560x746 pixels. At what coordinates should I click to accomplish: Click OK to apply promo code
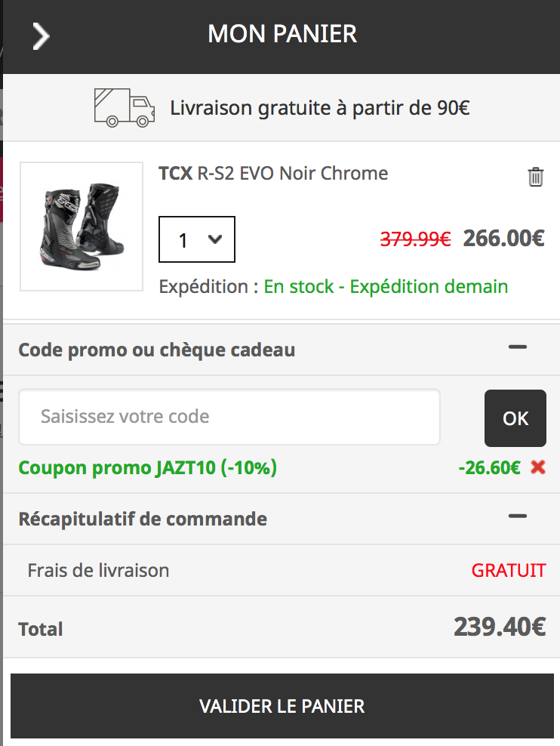[515, 418]
